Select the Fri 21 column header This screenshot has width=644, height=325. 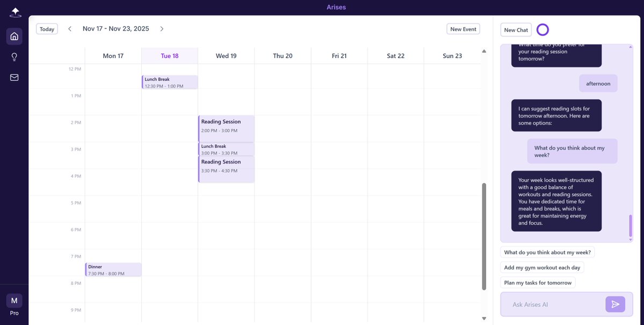[x=339, y=56]
